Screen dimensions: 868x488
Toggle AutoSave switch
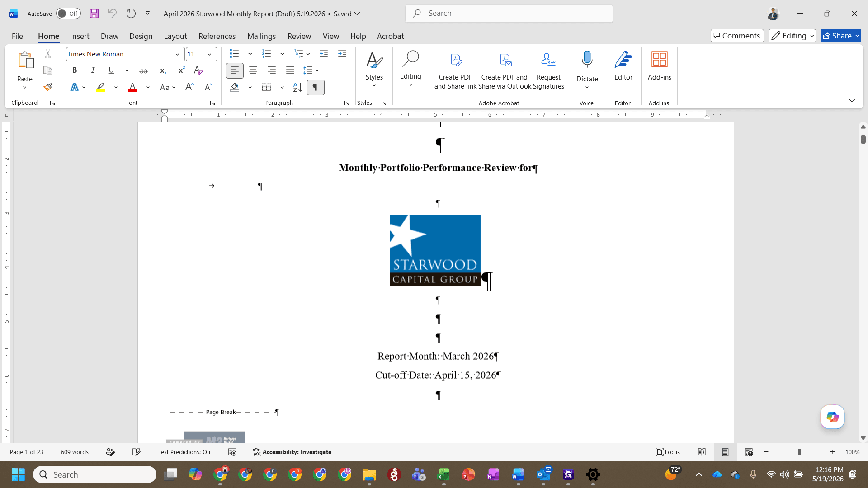tap(68, 14)
